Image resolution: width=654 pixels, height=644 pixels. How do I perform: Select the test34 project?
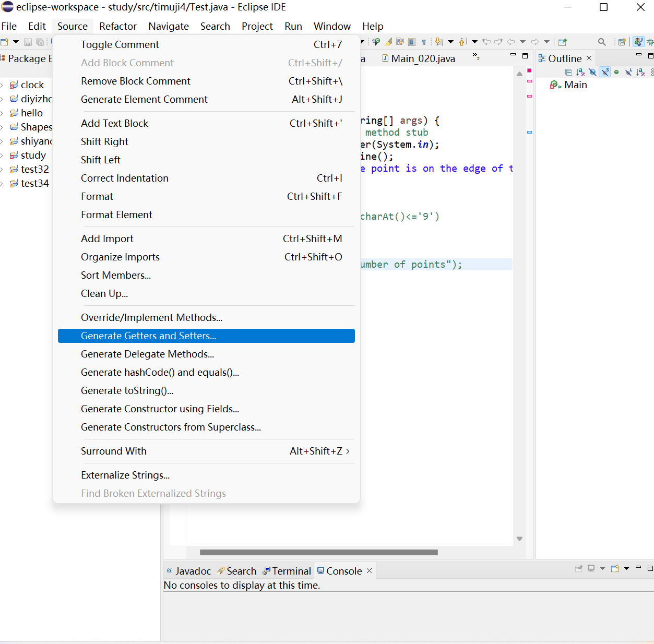pyautogui.click(x=34, y=183)
